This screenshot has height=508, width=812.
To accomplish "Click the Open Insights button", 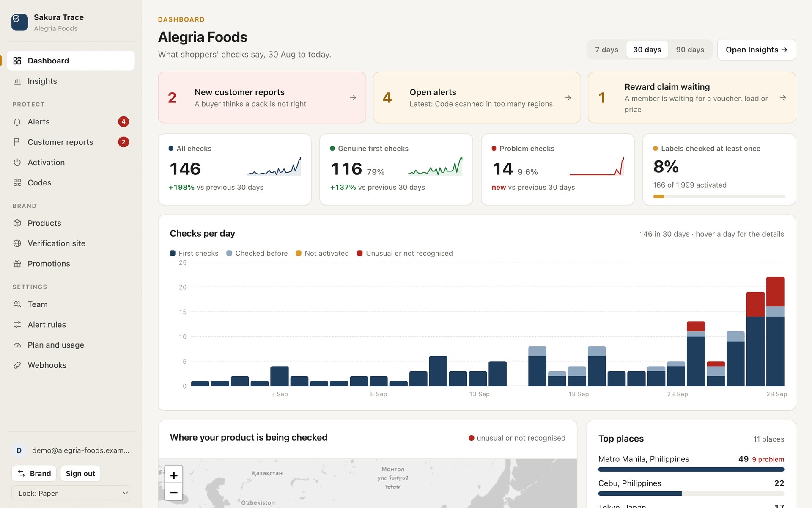I will [x=756, y=50].
